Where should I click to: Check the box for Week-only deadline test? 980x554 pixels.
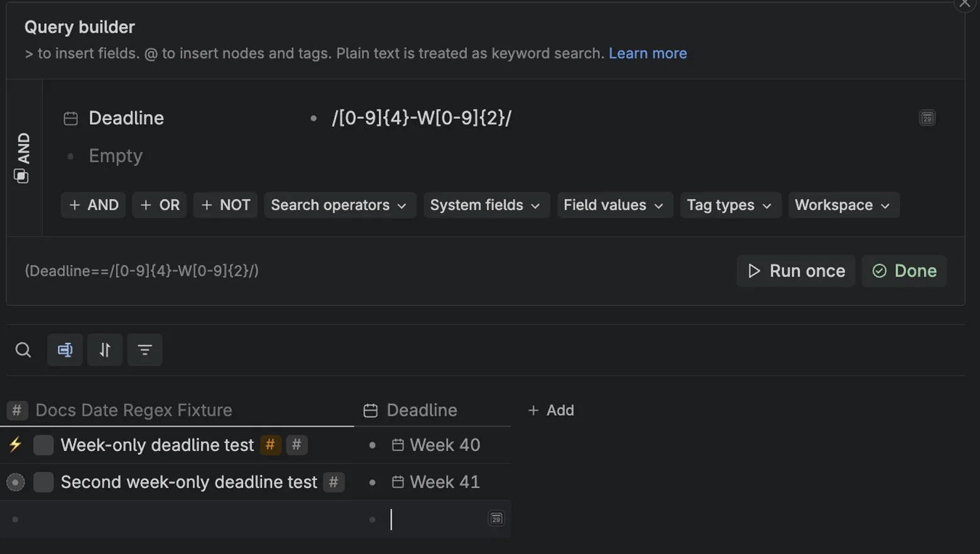click(43, 445)
